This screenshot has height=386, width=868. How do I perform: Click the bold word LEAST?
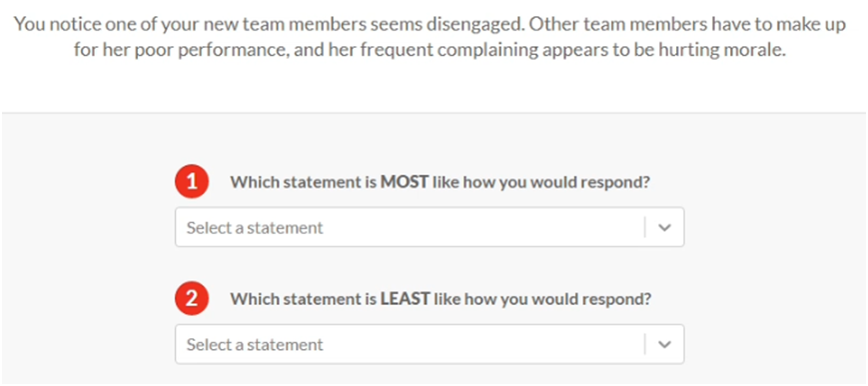[406, 299]
